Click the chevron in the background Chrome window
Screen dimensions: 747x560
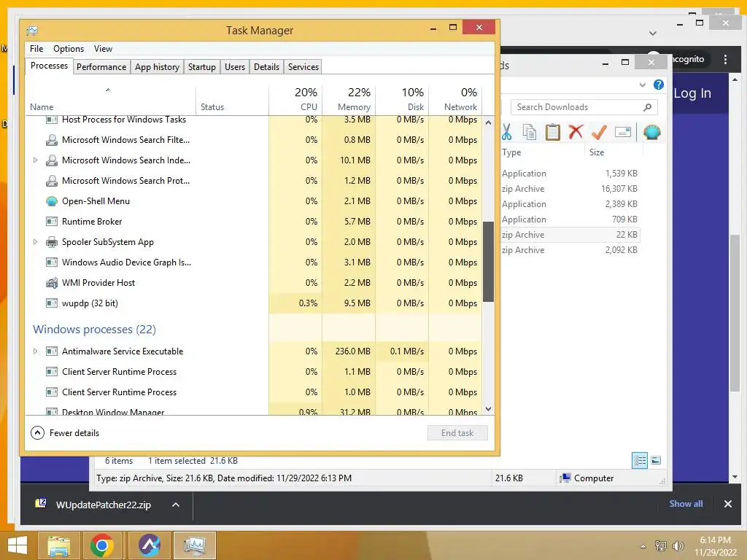653,34
